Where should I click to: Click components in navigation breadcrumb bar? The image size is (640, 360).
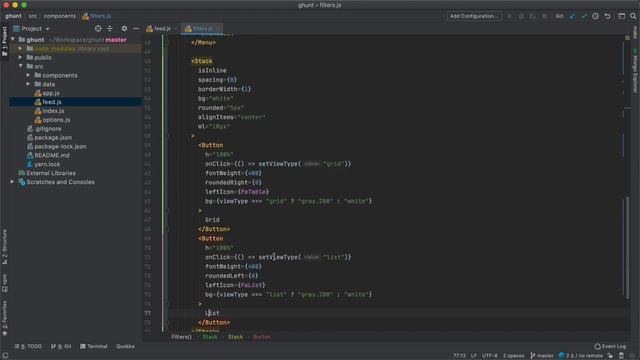60,16
